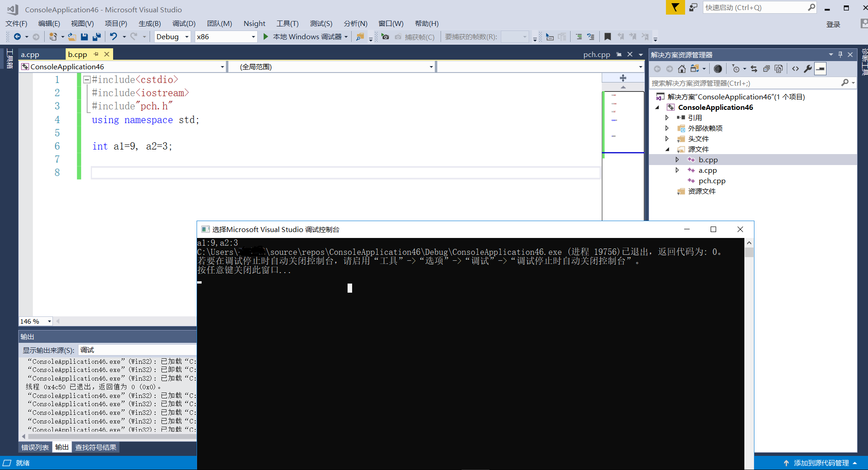Open View Code from Solution Explorer toolbar
Screen dimensions: 868x470
pos(795,68)
